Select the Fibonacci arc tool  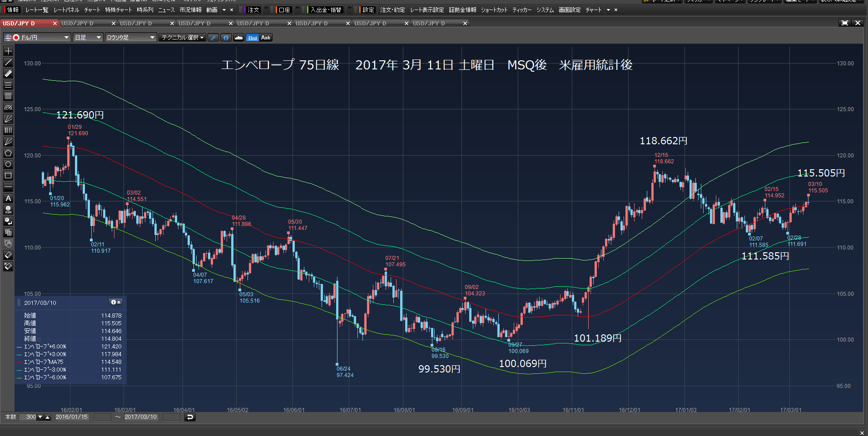(x=8, y=108)
